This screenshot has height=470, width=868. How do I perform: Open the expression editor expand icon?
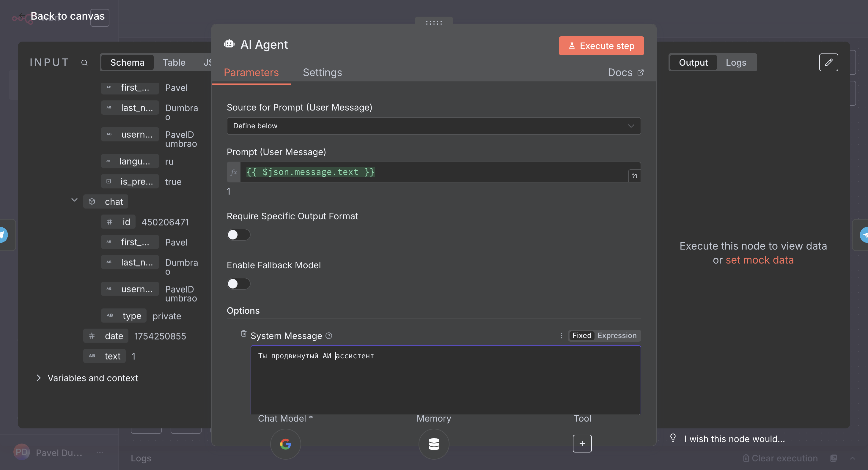tap(634, 176)
